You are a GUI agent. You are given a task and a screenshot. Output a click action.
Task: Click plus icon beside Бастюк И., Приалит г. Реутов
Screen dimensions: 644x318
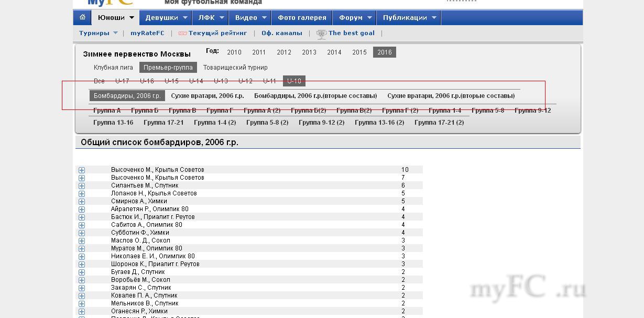[x=82, y=217]
